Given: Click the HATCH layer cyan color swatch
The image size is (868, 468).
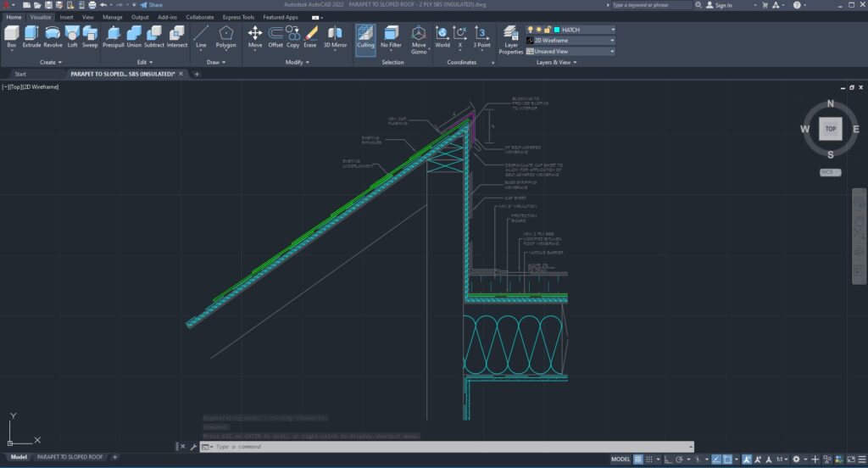Looking at the screenshot, I should pos(556,30).
